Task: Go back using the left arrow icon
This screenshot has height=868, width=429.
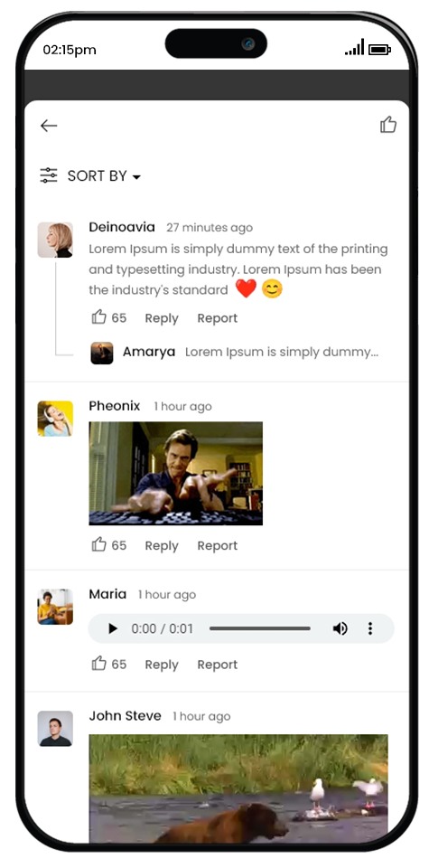Action: tap(49, 126)
